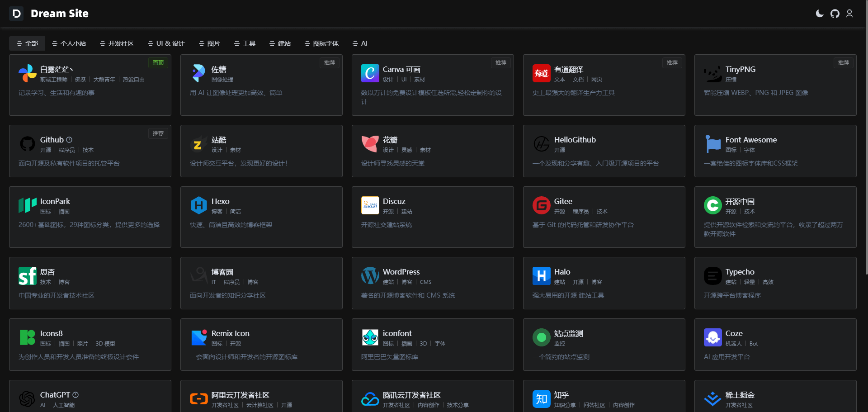
Task: Click the 有道翻译 red icon
Action: pos(542,73)
